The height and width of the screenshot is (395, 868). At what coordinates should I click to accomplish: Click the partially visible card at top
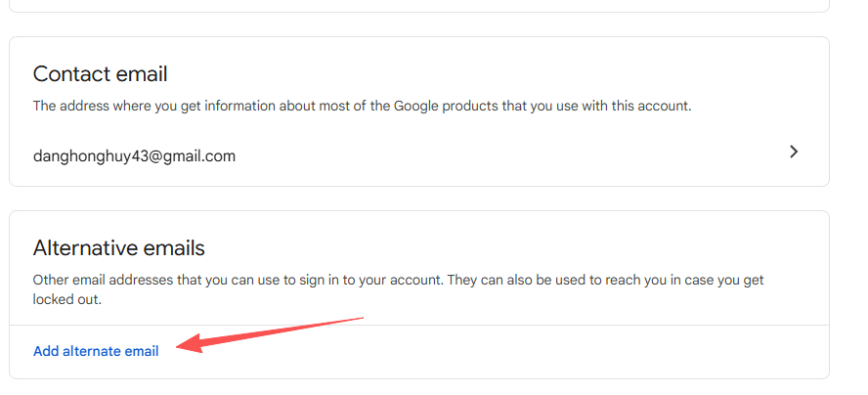418,5
